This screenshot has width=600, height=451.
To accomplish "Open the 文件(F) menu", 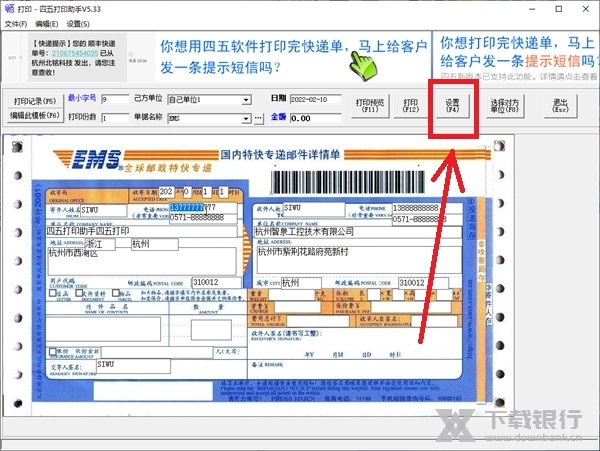I will pos(16,24).
